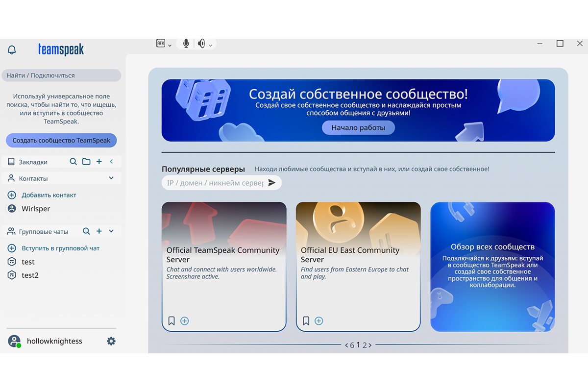Click Создать сообщество TeamSpeak button
The width and height of the screenshot is (588, 392).
61,140
